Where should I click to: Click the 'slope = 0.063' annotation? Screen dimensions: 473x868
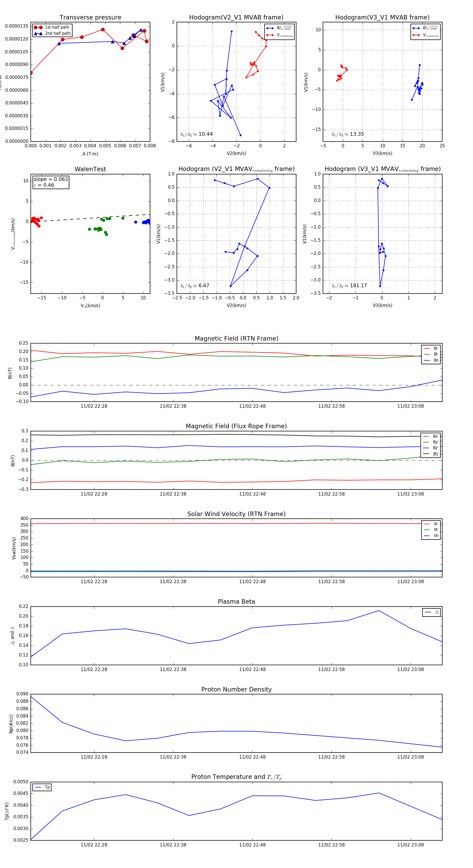[x=50, y=179]
